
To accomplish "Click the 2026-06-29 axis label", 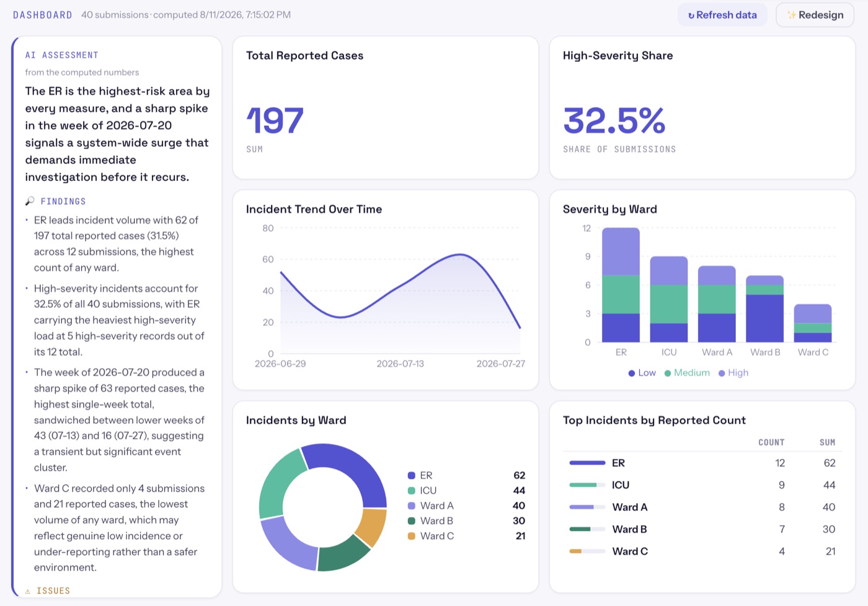I will click(280, 364).
